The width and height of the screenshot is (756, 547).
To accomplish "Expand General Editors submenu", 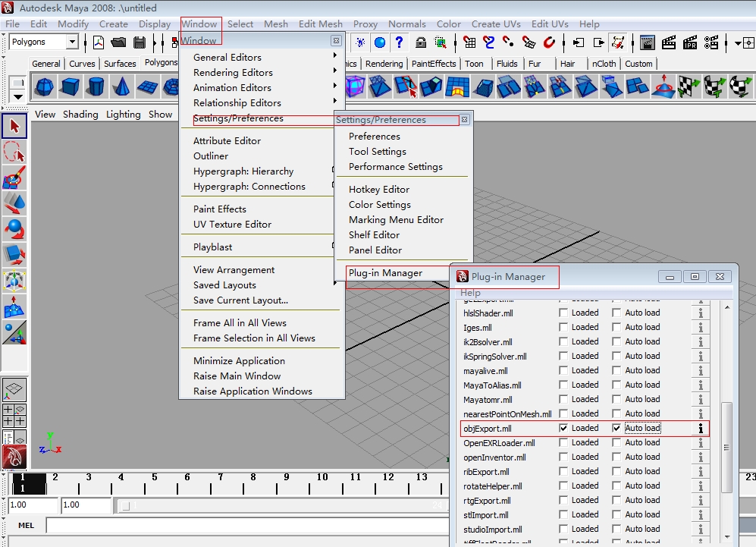I will [334, 55].
